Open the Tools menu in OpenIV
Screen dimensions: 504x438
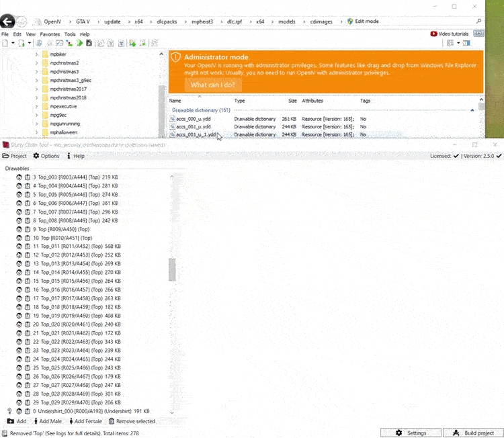tap(70, 34)
